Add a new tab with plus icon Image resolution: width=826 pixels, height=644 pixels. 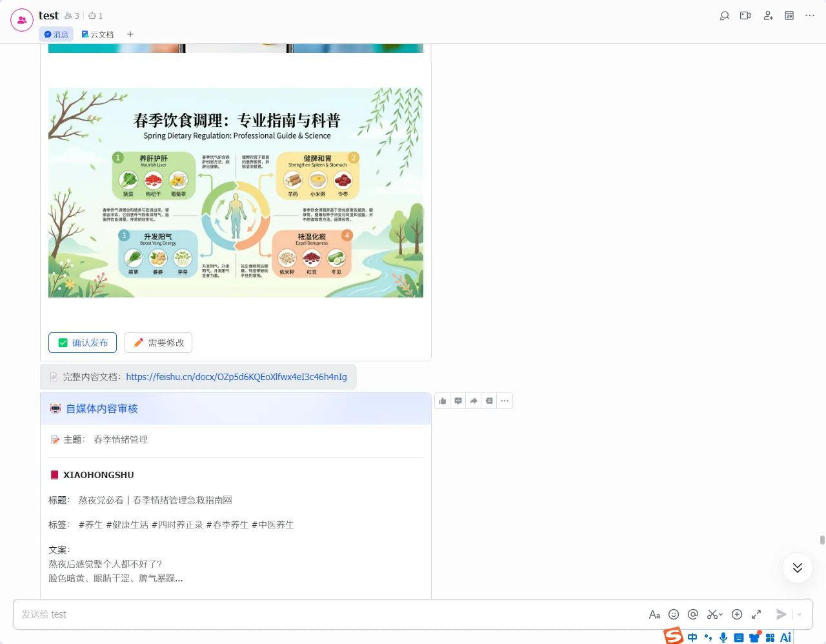[x=130, y=34]
